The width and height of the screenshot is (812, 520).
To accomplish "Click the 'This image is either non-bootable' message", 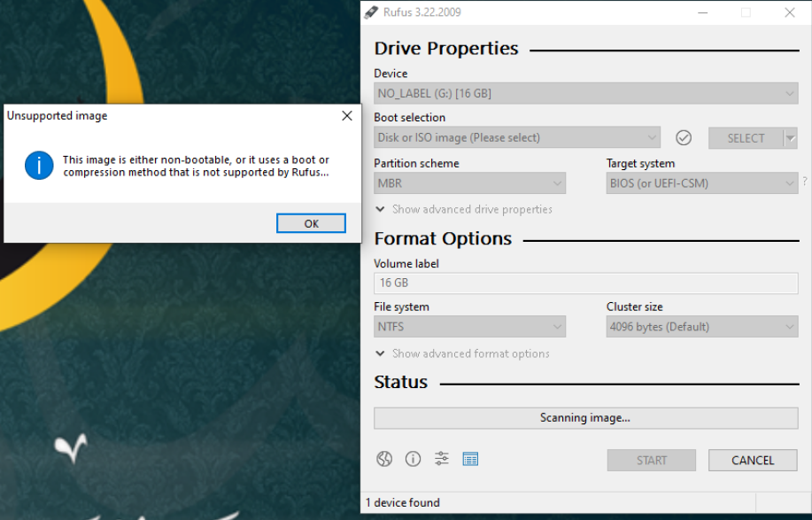I will pos(196,167).
